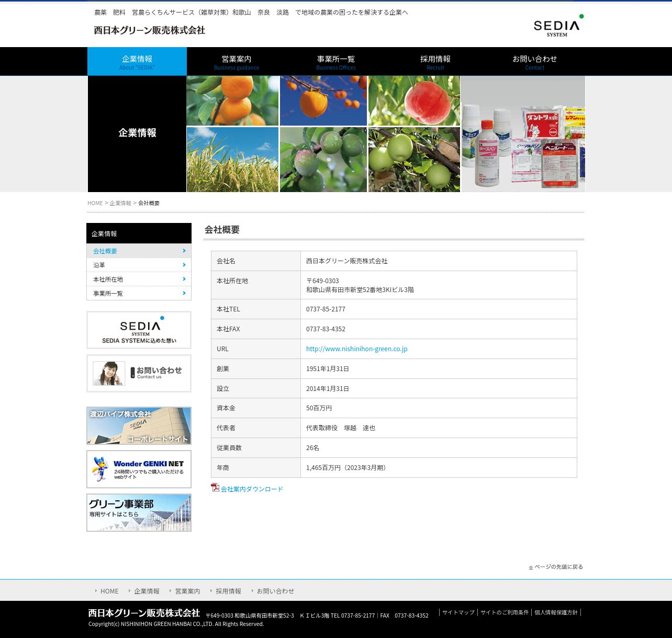Open the 企業情報 navigation tab
Viewport: 672px width, 638px height.
137,61
